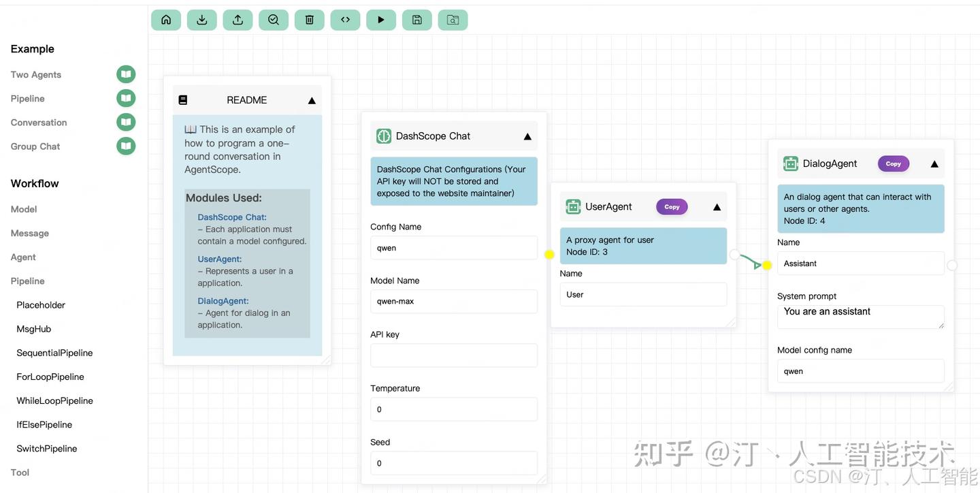Run the workflow via the play icon
This screenshot has width=980, height=493.
[x=381, y=20]
